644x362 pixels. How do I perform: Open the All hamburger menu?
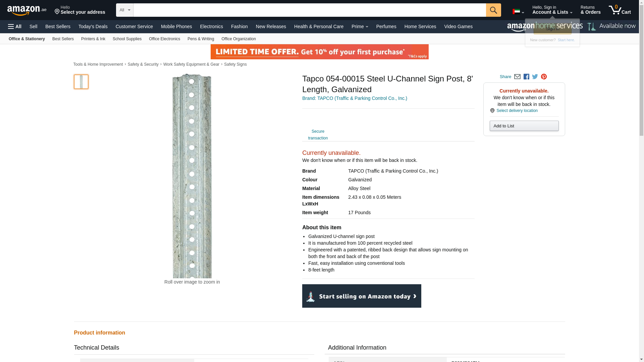(x=15, y=26)
